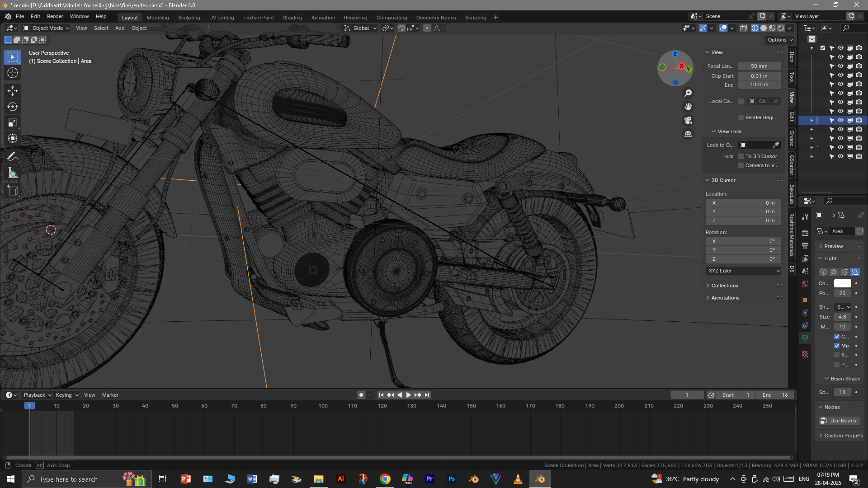The height and width of the screenshot is (488, 868).
Task: Jump to the timeline end frame button
Action: (x=427, y=395)
